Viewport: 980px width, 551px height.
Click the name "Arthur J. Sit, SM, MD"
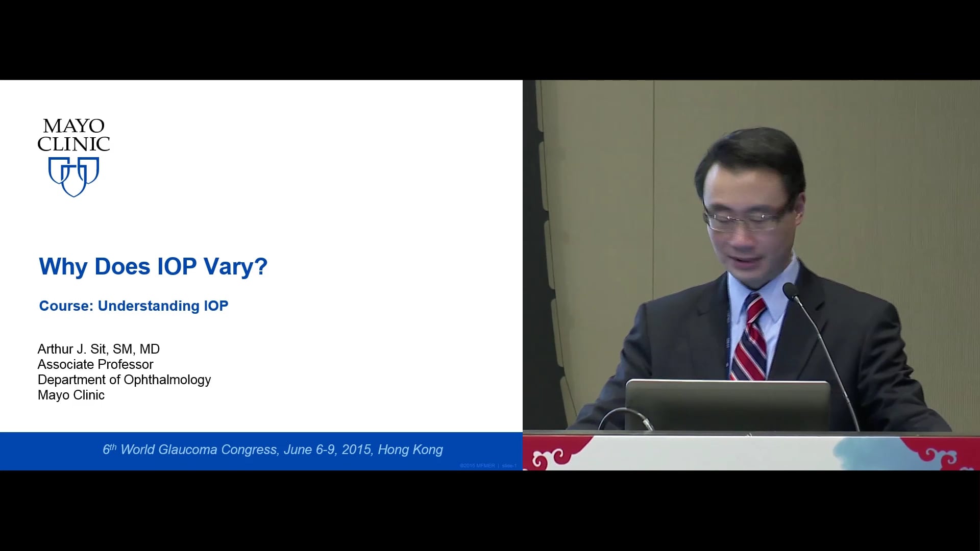click(x=99, y=349)
